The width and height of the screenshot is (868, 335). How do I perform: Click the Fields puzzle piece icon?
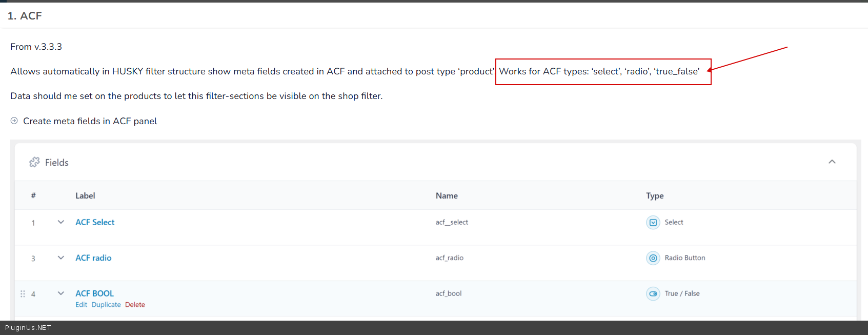[x=34, y=162]
